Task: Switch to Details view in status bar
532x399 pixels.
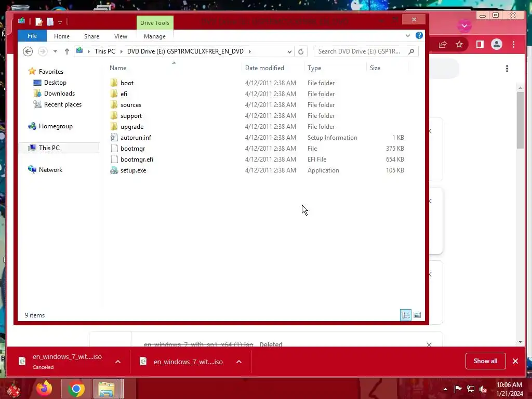Action: tap(405, 315)
